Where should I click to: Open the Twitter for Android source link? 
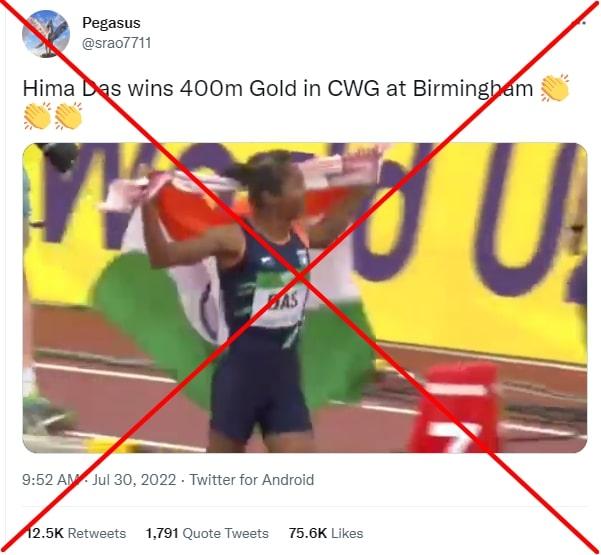point(252,480)
